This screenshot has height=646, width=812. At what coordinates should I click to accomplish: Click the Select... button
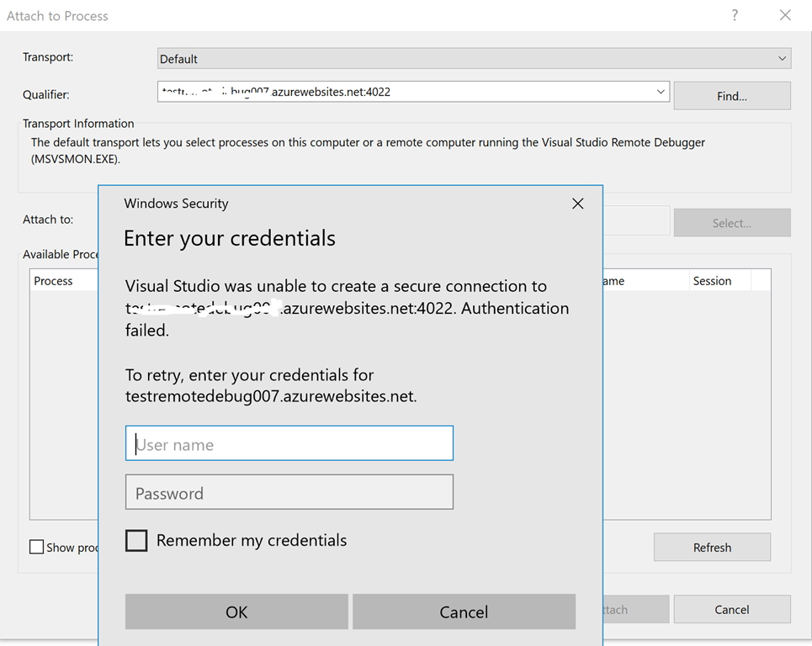pos(732,223)
